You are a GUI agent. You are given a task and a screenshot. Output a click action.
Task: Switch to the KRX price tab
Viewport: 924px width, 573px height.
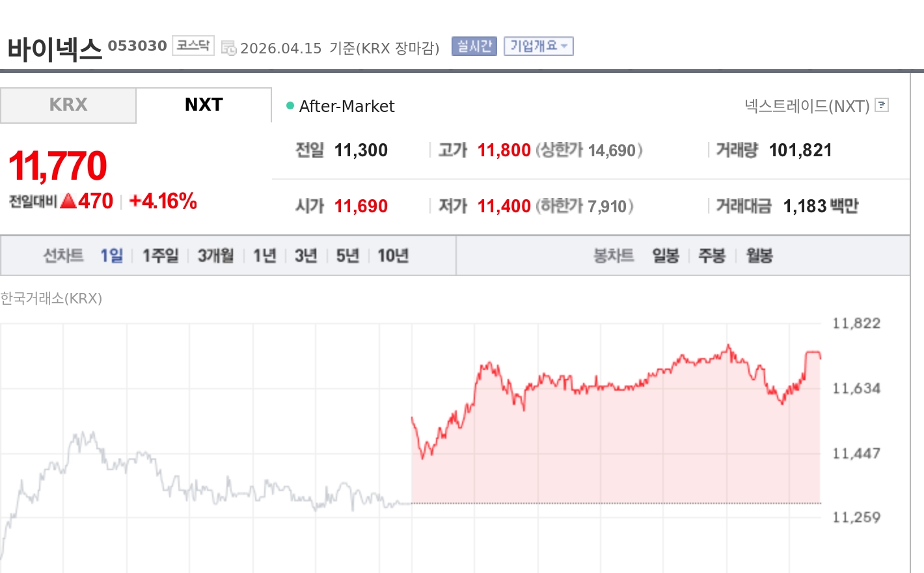coord(68,105)
